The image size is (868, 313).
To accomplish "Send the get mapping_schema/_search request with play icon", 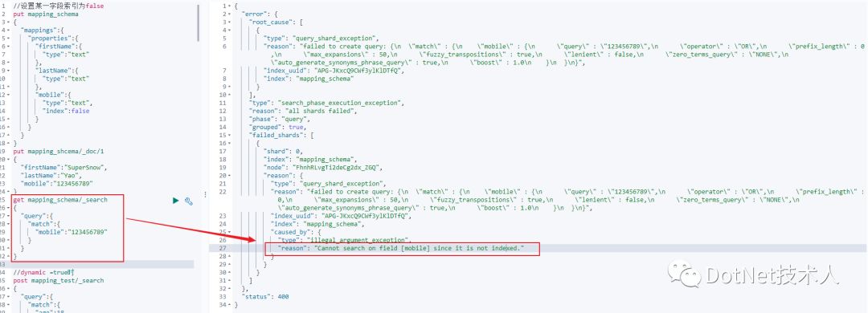I will click(x=176, y=201).
